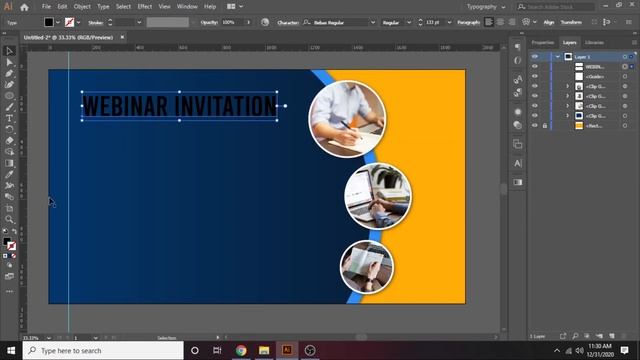Select the Selection tool arrow
This screenshot has height=360, width=640.
pyautogui.click(x=9, y=51)
